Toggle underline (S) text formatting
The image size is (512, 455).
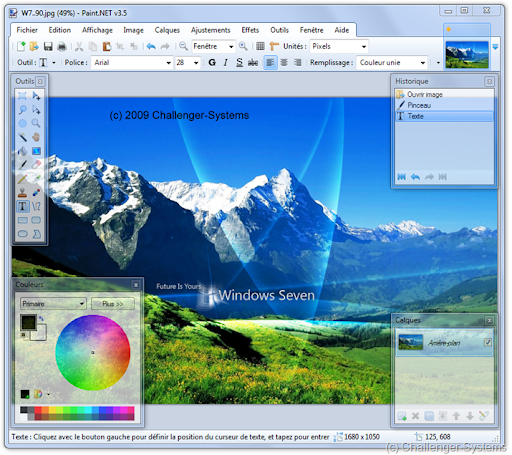coord(239,62)
